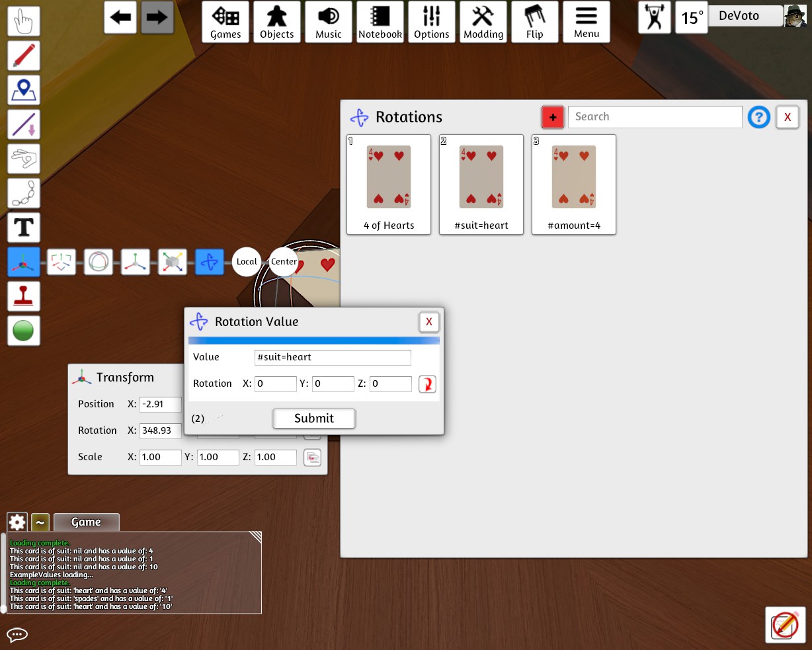The image size is (812, 650).
Task: Open chat settings gear icon
Action: pos(17,522)
